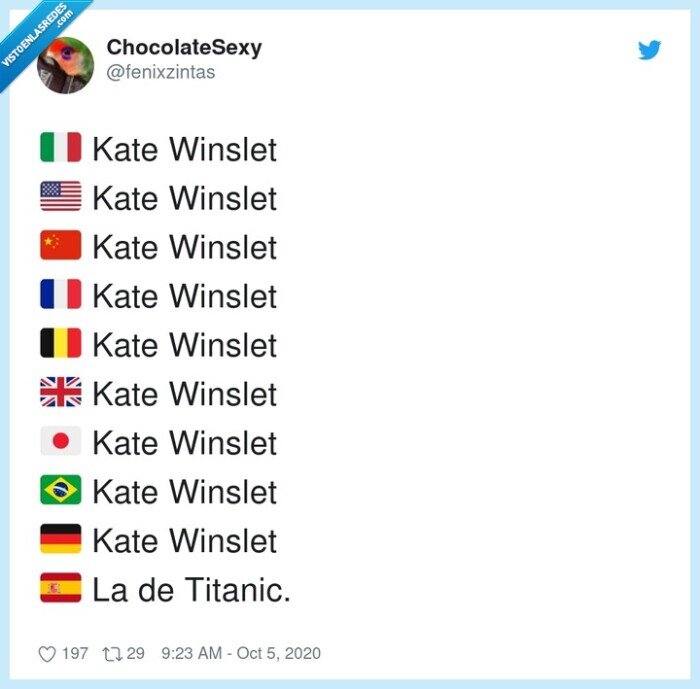
Task: Click the 'La de Titanic.' text
Action: click(x=191, y=590)
